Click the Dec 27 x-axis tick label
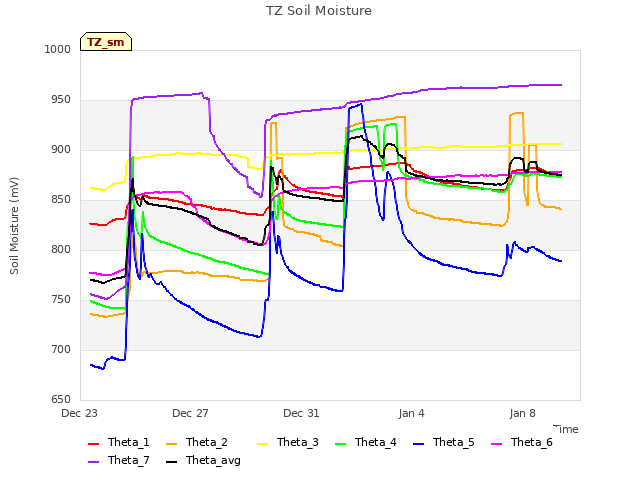The image size is (640, 480). point(190,413)
